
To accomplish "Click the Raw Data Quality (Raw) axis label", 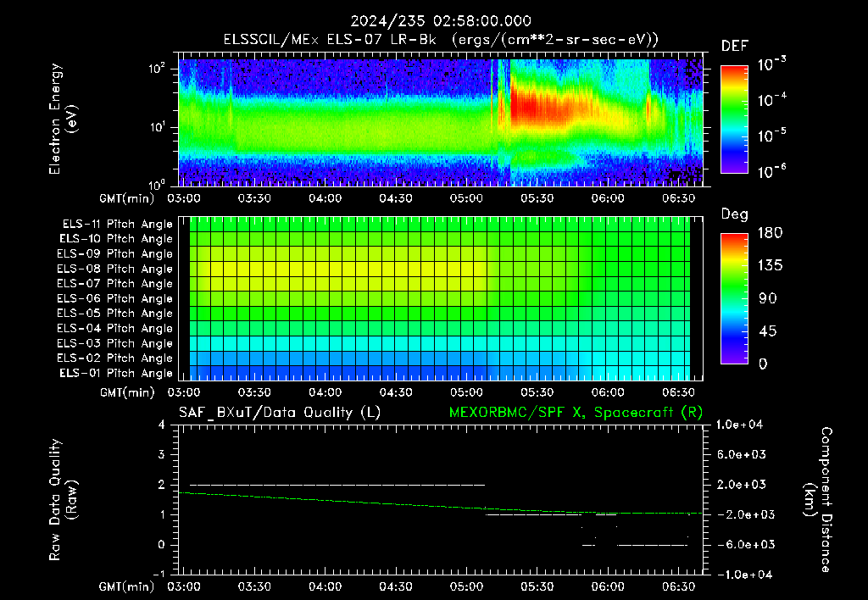I will click(x=63, y=500).
